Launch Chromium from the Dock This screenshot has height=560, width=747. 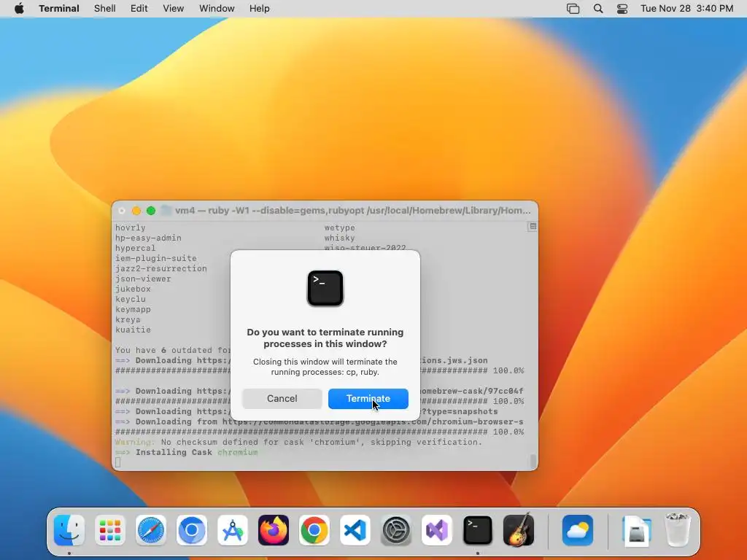tap(192, 530)
